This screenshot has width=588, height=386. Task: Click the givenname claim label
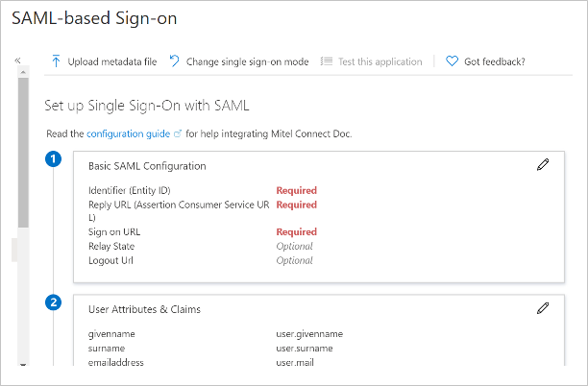(111, 334)
